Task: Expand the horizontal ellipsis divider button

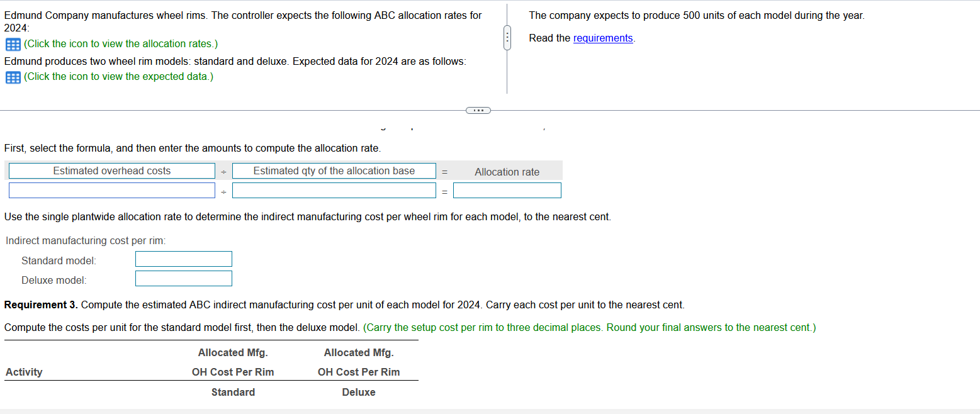Action: (478, 111)
